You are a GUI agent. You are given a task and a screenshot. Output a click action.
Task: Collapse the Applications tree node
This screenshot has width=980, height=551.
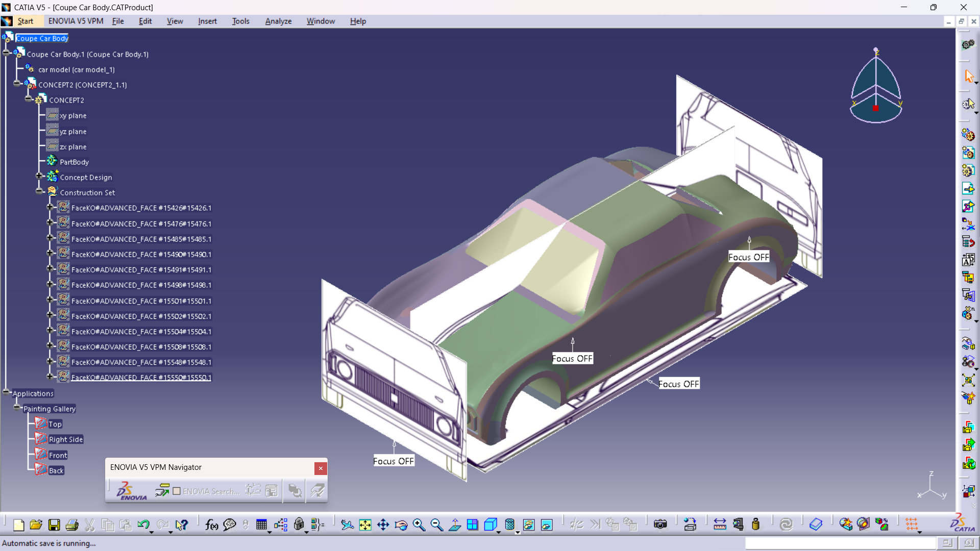pos(6,392)
